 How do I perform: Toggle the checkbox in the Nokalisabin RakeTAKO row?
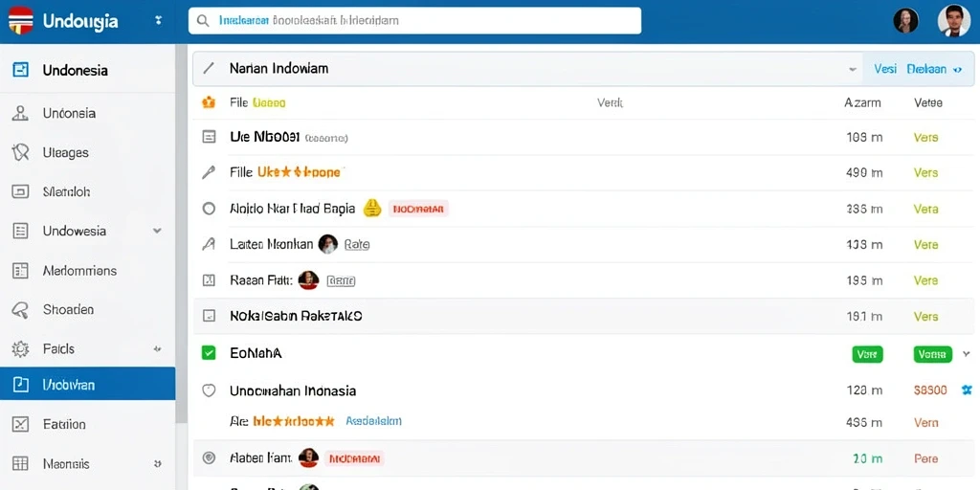coord(209,317)
